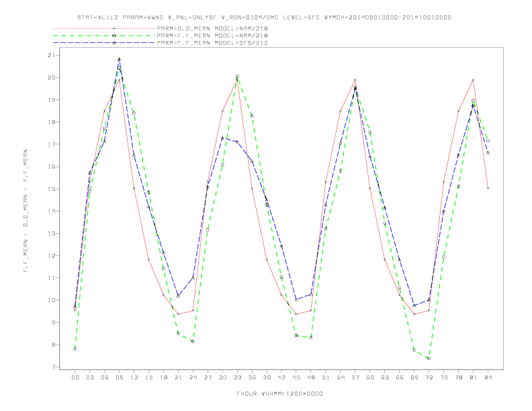Screen dimensions: 532x411
Task: Click x-axis forecast hour label 18
Action: click(x=163, y=377)
